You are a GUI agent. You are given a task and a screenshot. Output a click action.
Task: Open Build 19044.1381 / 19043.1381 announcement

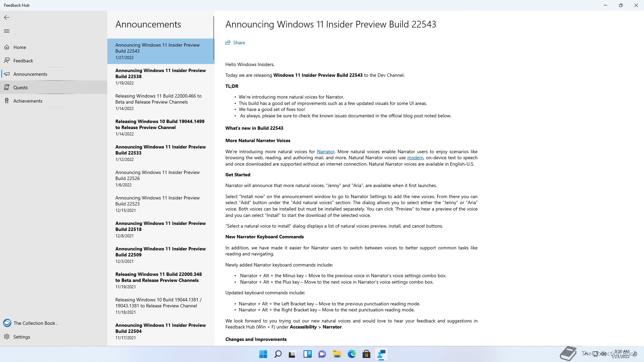161,306
